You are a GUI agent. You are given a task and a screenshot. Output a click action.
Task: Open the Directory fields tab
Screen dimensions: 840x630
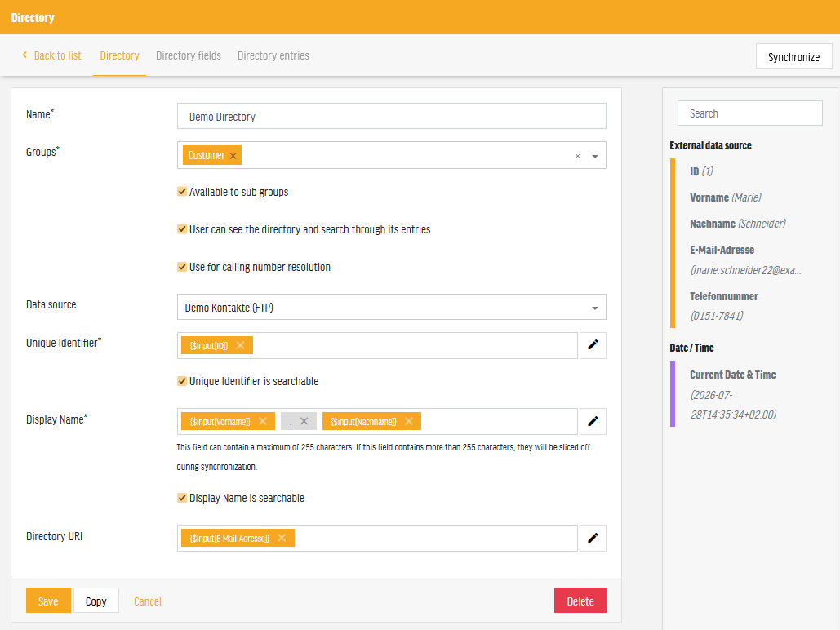tap(189, 55)
